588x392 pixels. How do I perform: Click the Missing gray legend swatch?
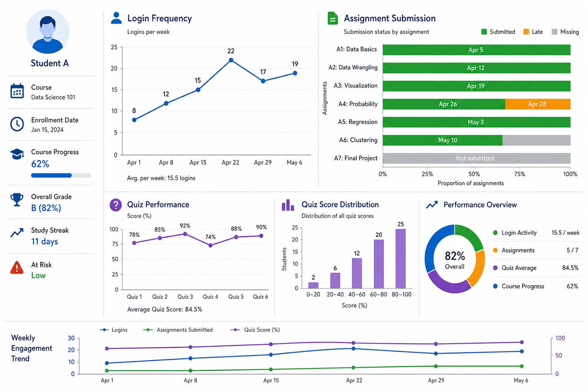click(x=554, y=32)
